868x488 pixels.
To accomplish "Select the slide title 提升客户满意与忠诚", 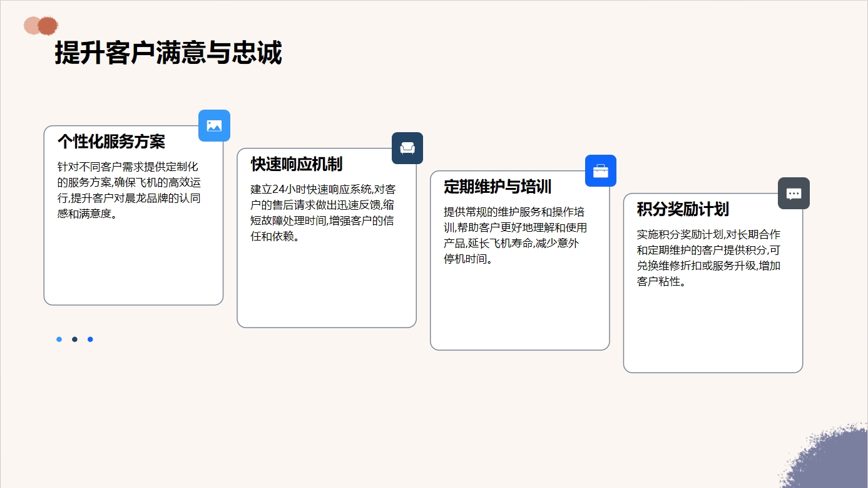I will pos(168,53).
